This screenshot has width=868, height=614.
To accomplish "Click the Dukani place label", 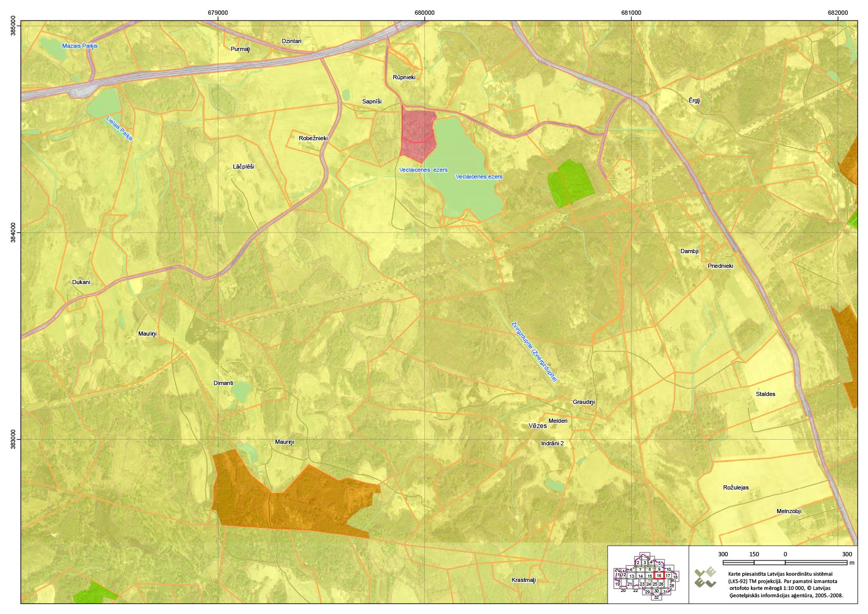I will [x=81, y=282].
